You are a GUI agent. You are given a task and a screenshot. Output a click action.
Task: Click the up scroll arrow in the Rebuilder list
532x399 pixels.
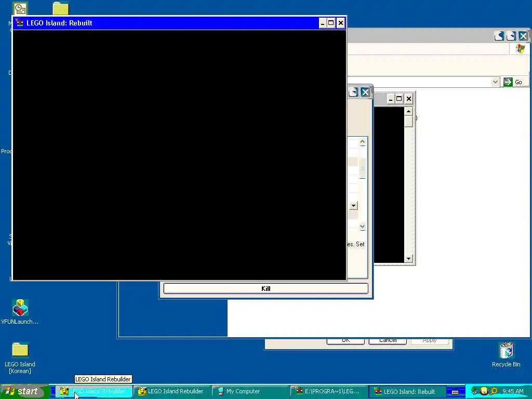(362, 142)
